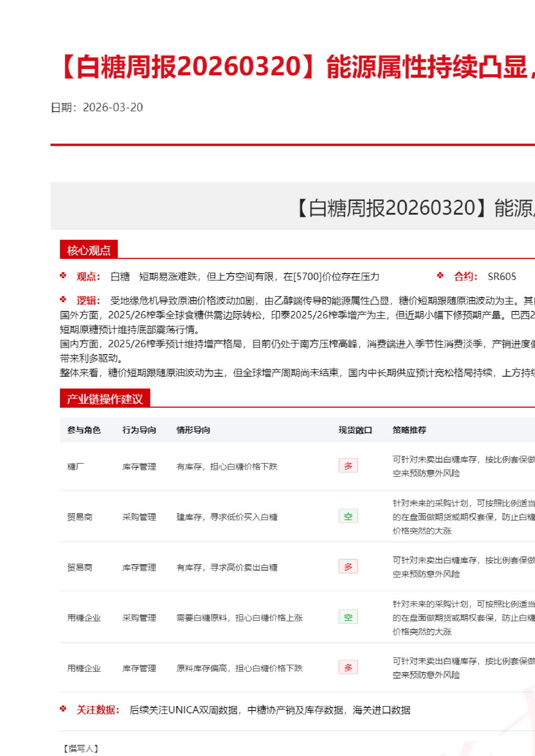Click the 参与角色 column header
535x756 pixels.
(x=84, y=430)
